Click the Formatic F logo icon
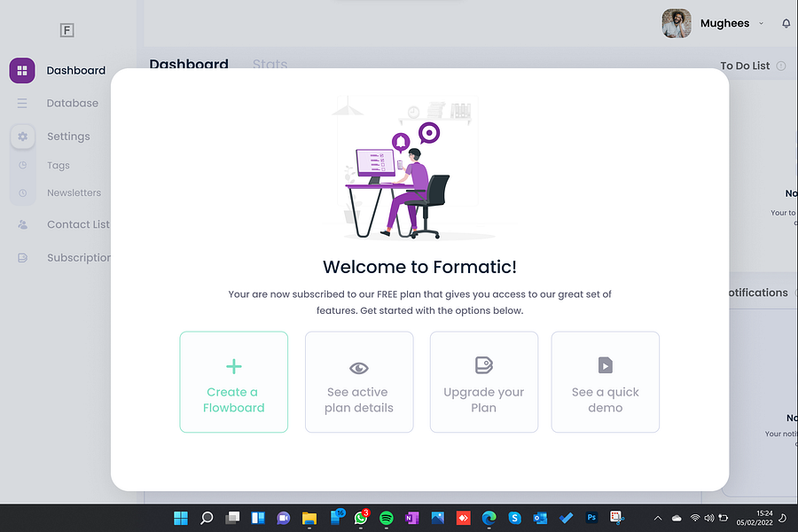Screen dimensions: 798x532 (66, 30)
